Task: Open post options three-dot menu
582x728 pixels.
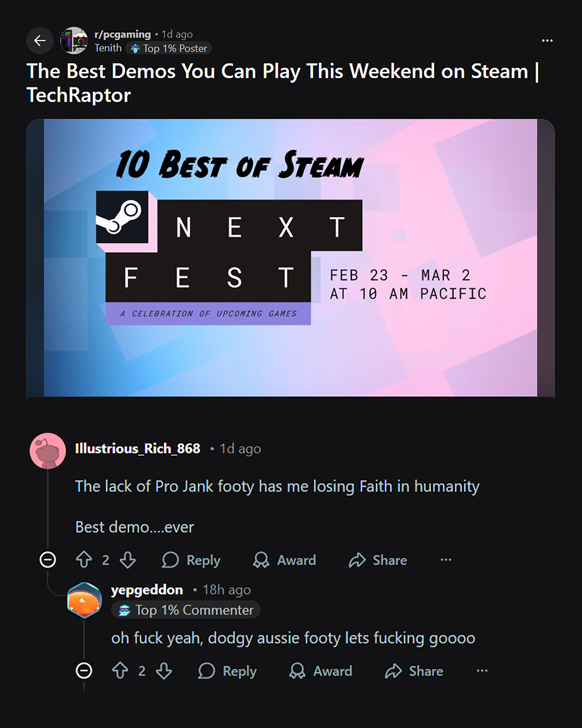Action: 547,40
